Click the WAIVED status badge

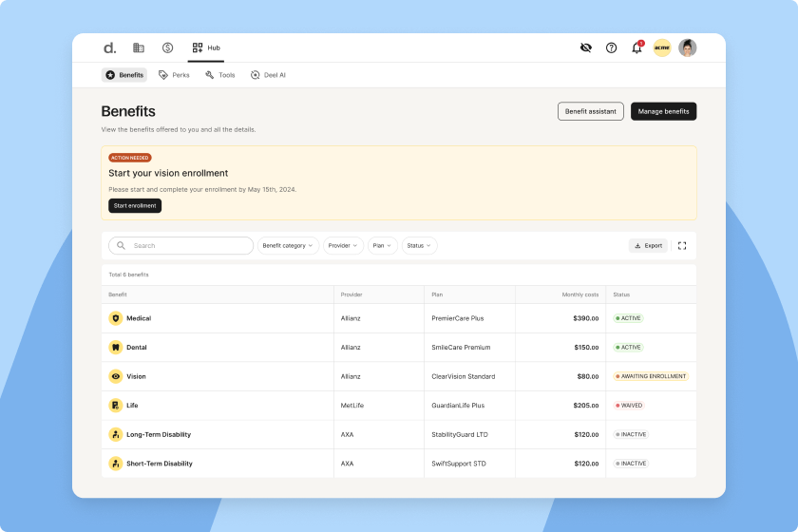(x=629, y=406)
